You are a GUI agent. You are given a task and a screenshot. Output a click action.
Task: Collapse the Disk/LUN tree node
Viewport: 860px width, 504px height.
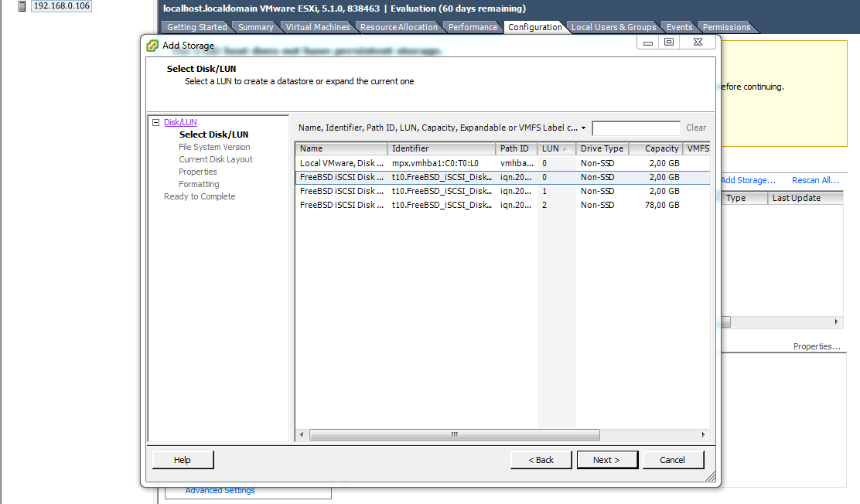click(155, 122)
